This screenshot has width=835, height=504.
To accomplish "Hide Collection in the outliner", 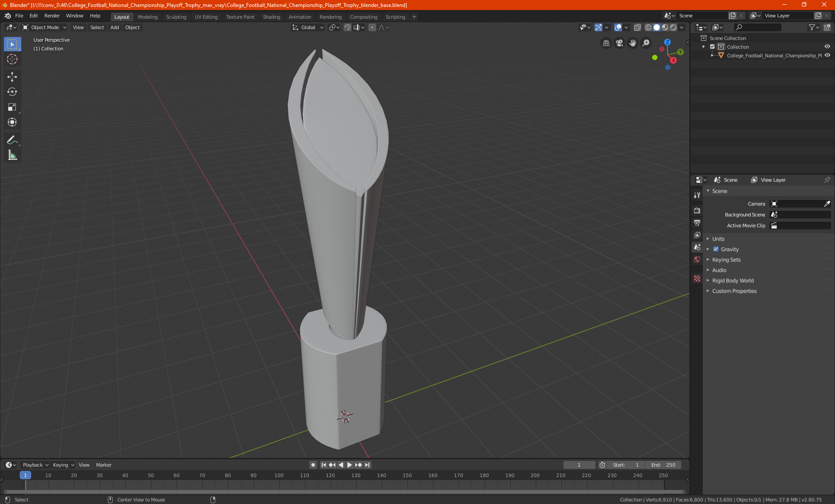I will (827, 47).
